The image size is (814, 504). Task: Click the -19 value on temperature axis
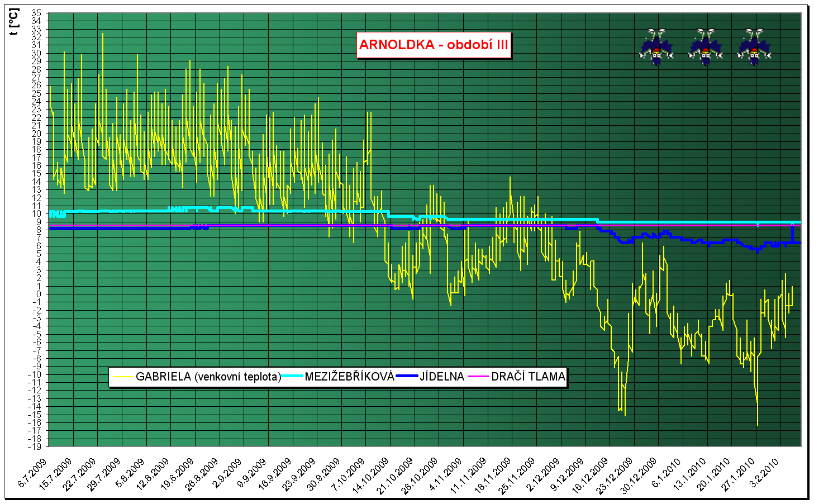pyautogui.click(x=35, y=446)
